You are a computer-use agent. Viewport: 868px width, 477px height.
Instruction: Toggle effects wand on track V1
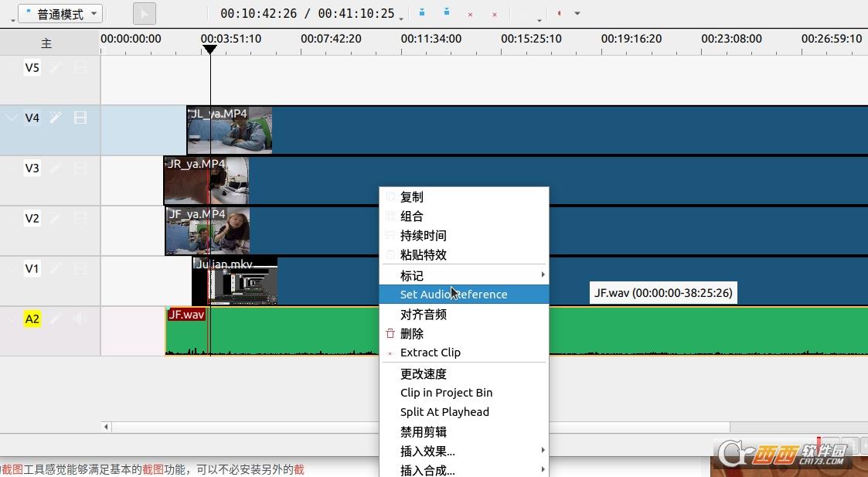pyautogui.click(x=56, y=269)
